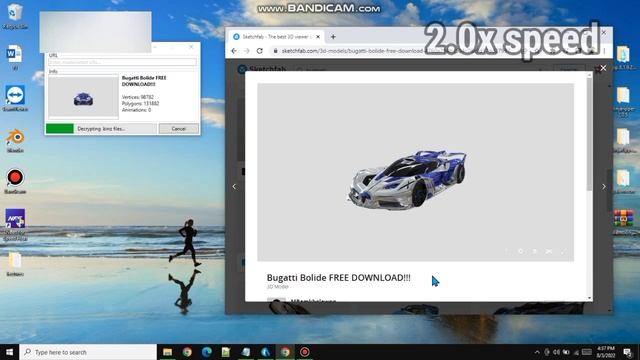640x360 pixels.
Task: Enter fullscreen in the 3D viewer
Action: (x=564, y=251)
